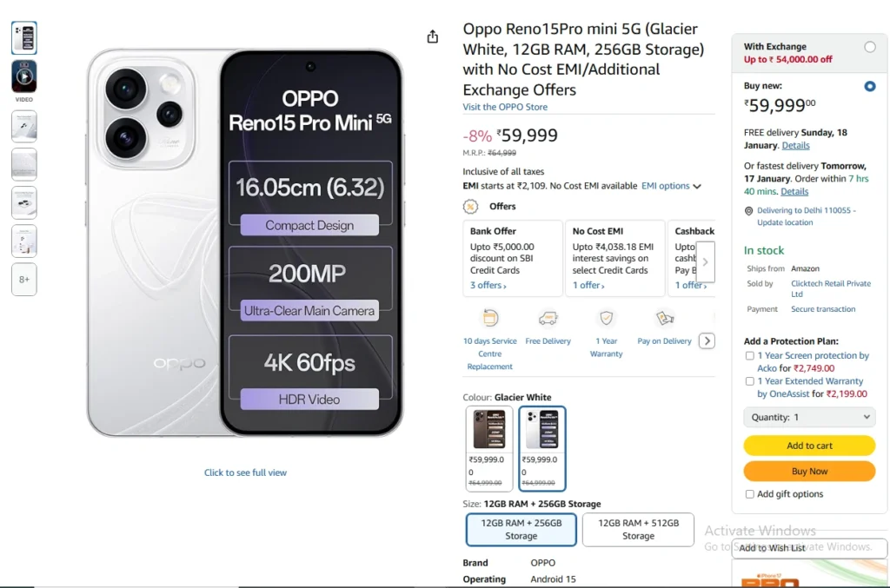Screen dimensions: 890x588
Task: Select the With Exchange radio option
Action: (870, 47)
